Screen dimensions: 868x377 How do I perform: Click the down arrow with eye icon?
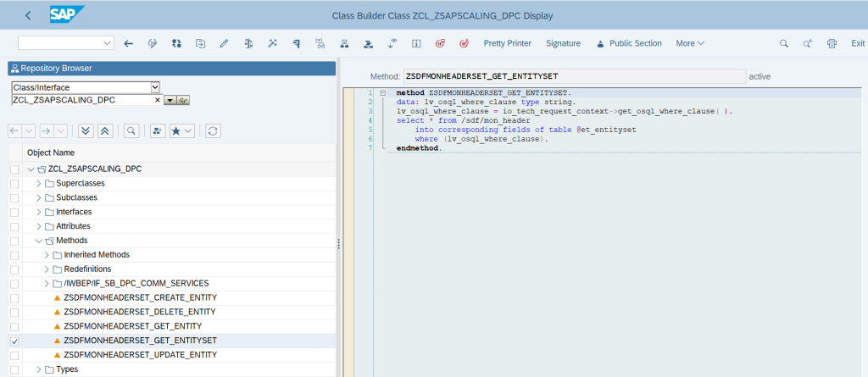pyautogui.click(x=392, y=43)
